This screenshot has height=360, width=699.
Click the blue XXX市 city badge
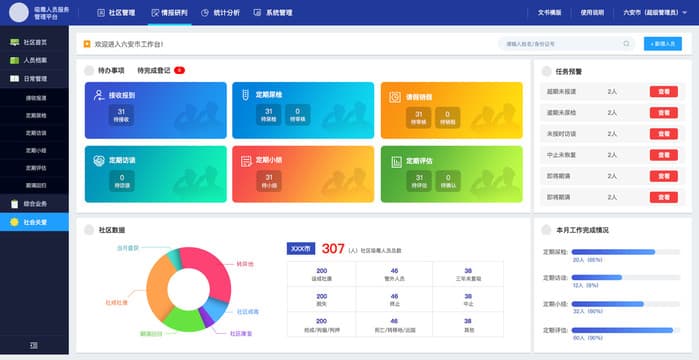click(x=301, y=249)
